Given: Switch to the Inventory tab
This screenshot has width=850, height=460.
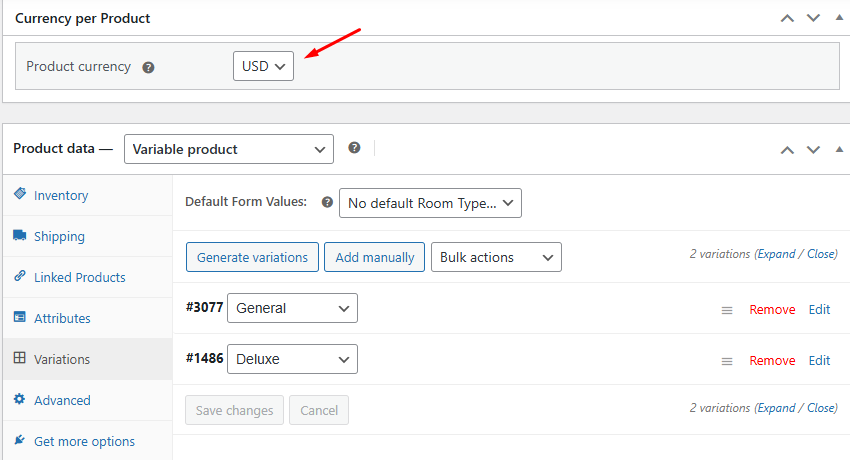Looking at the screenshot, I should point(61,195).
